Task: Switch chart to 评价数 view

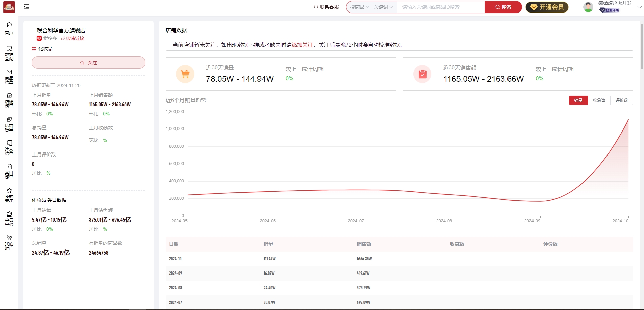Action: pos(622,100)
